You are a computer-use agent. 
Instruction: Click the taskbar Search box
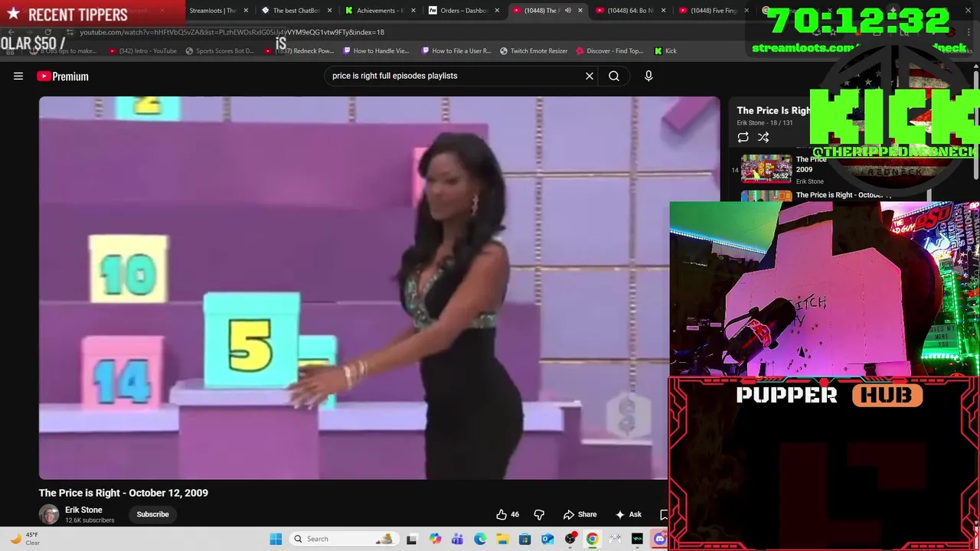345,539
